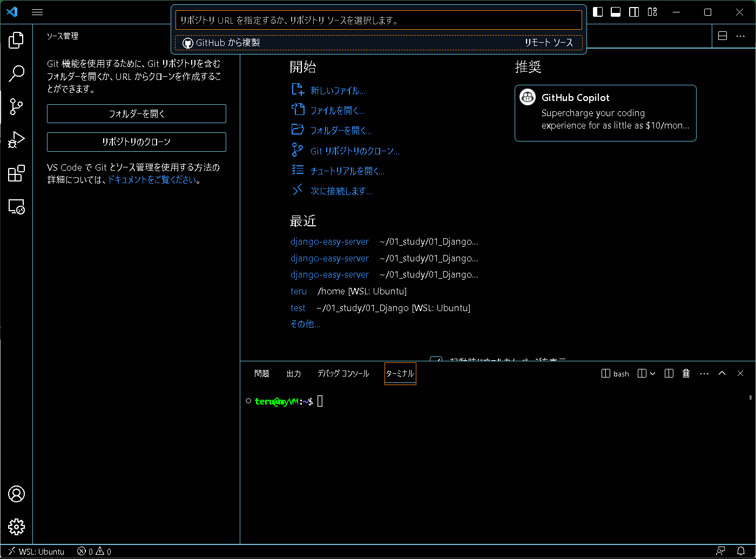Open editor More Actions ellipsis

pos(740,36)
